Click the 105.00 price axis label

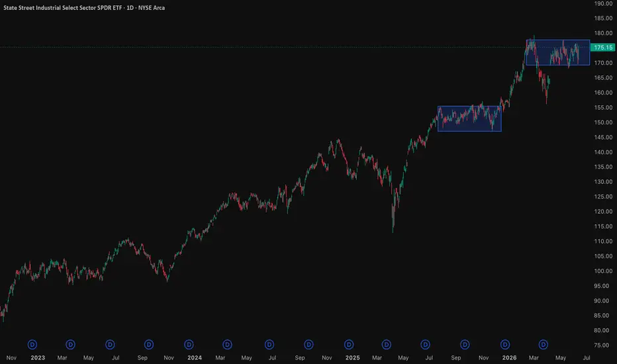click(603, 256)
